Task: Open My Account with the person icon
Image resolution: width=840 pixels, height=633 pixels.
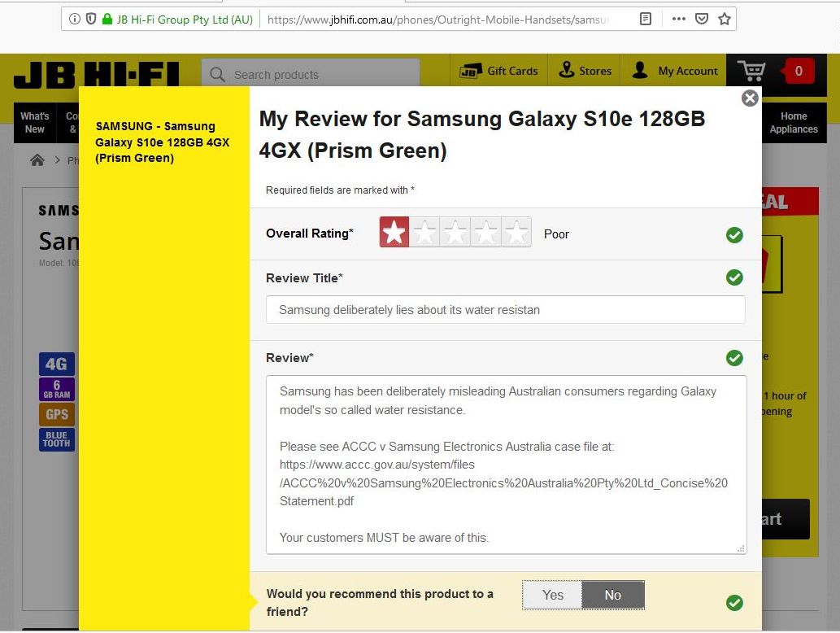Action: point(642,70)
